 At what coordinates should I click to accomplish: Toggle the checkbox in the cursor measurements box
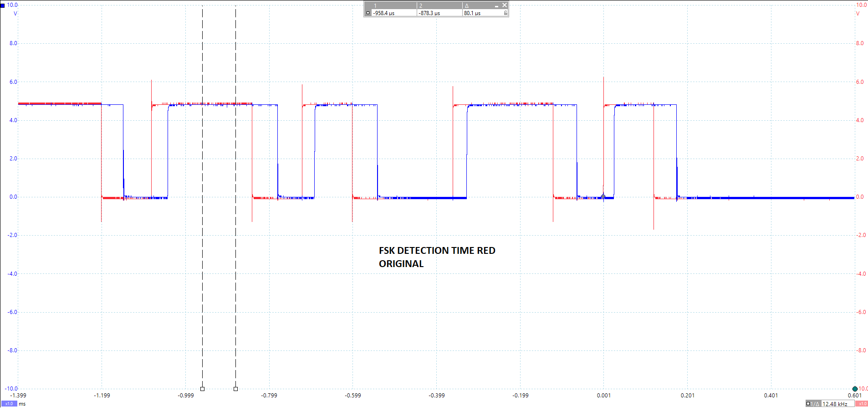[x=368, y=13]
